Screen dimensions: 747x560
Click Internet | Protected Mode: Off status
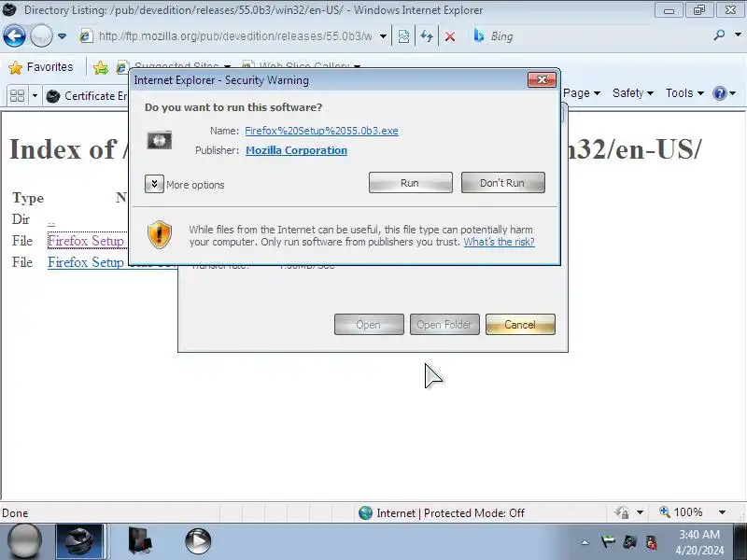click(x=450, y=512)
